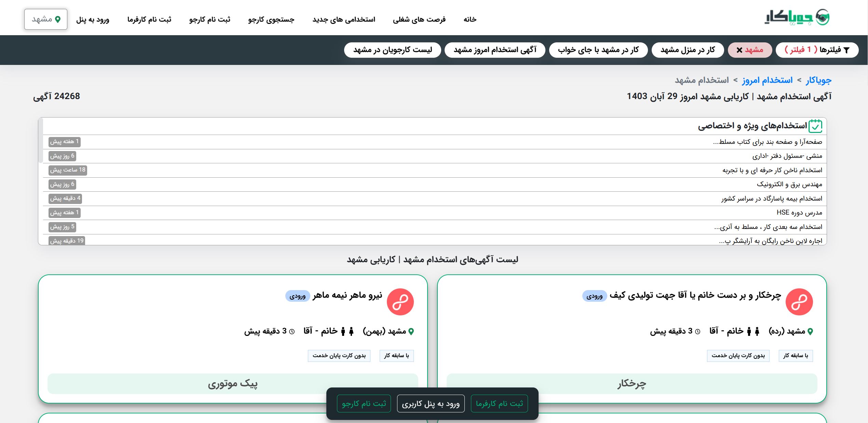Open the فیلترها ( 1 فیلتر ) filter panel
Viewport: 868px width, 423px height.
[817, 50]
